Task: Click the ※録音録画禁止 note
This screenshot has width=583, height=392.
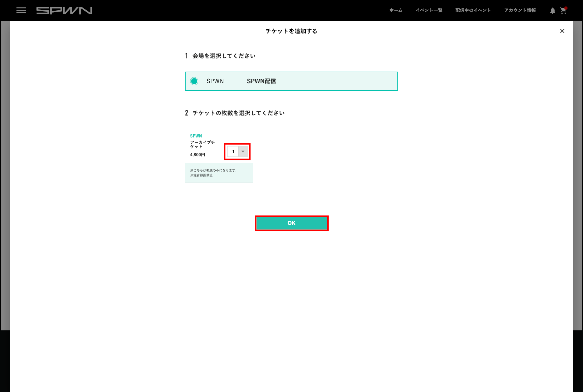Action: (x=201, y=175)
